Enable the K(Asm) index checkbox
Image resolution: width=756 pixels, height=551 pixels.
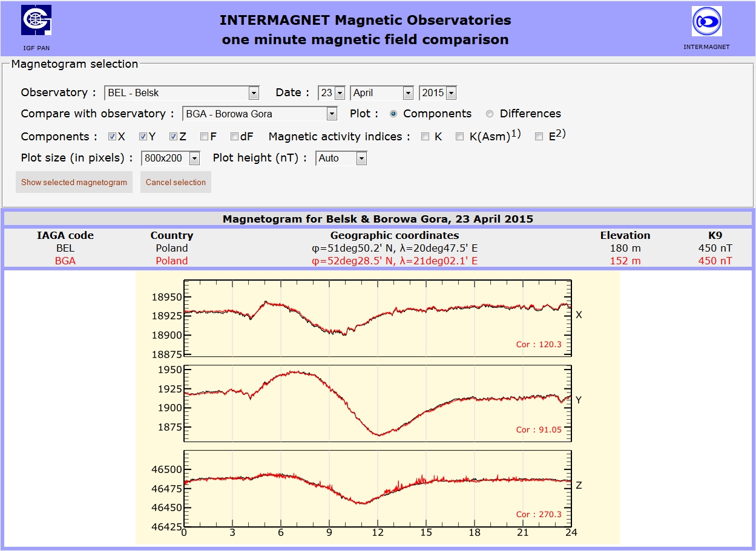[461, 137]
